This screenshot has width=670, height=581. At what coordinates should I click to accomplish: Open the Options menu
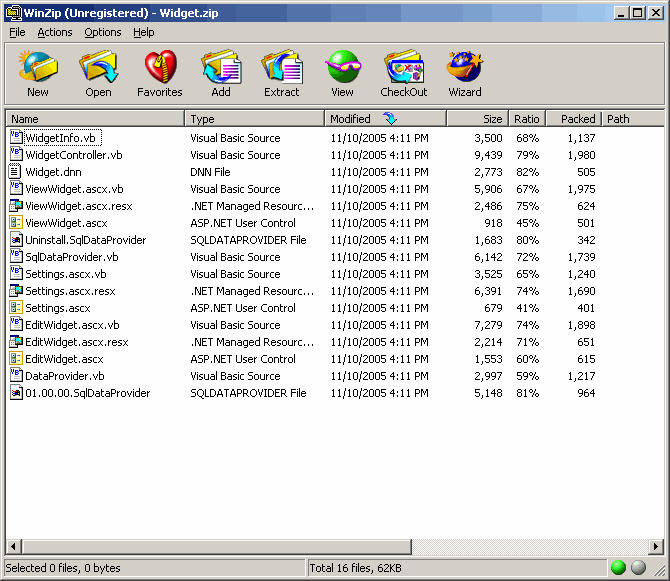(x=103, y=32)
